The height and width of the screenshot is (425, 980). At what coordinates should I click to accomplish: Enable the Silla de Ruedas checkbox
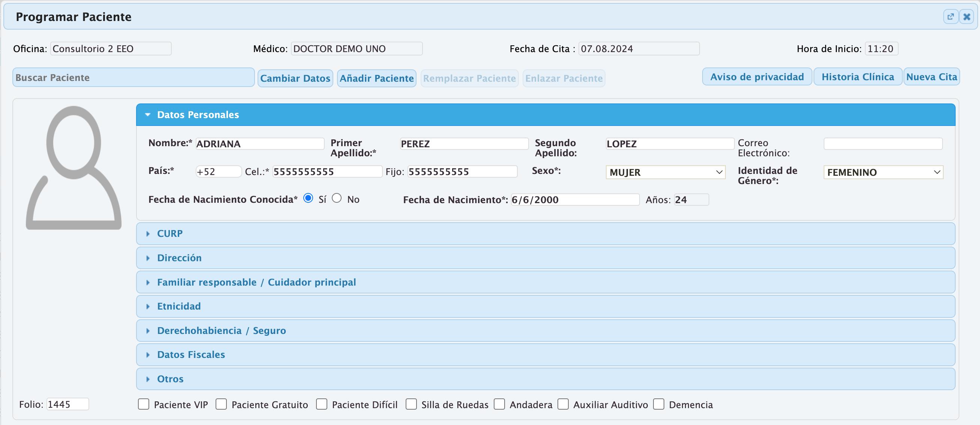pos(411,404)
